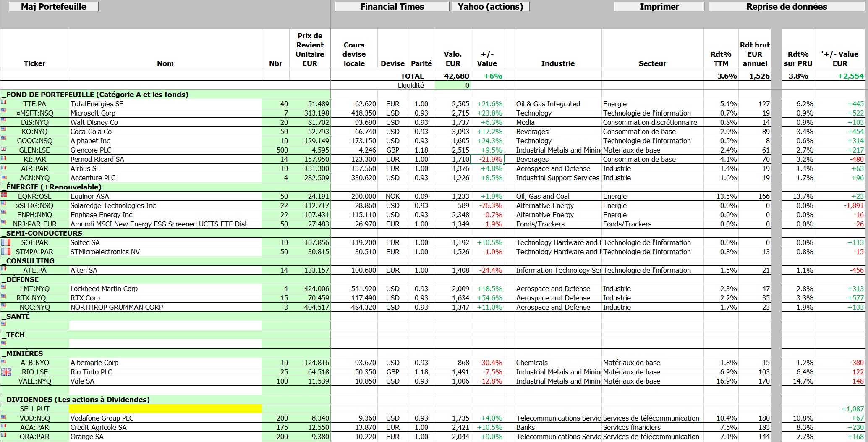Screen dimensions: 868x442
Task: Open the Financial Times button
Action: point(392,6)
